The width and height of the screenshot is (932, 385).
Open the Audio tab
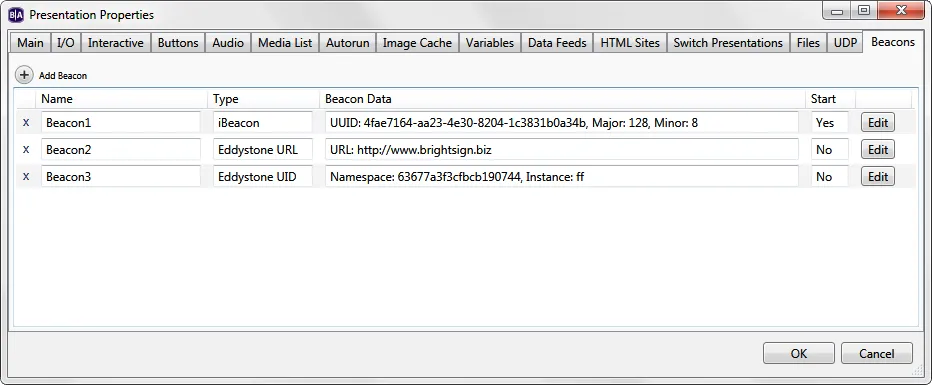[228, 43]
